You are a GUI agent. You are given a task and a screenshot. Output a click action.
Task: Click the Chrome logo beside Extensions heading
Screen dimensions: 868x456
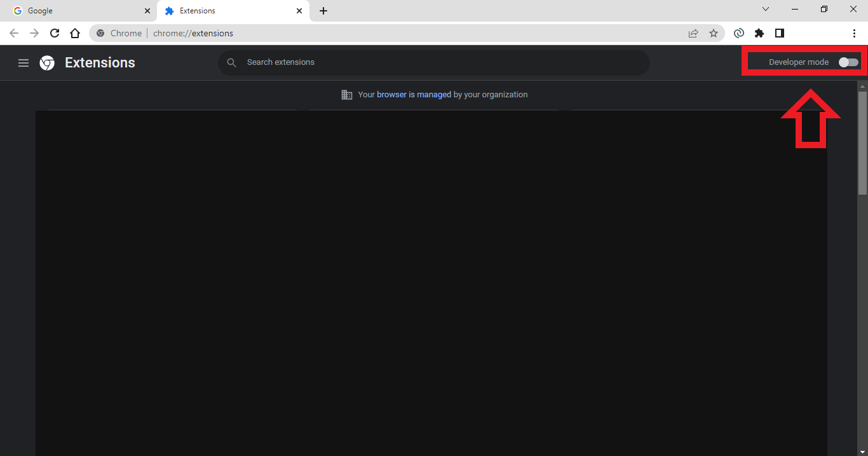click(x=47, y=62)
